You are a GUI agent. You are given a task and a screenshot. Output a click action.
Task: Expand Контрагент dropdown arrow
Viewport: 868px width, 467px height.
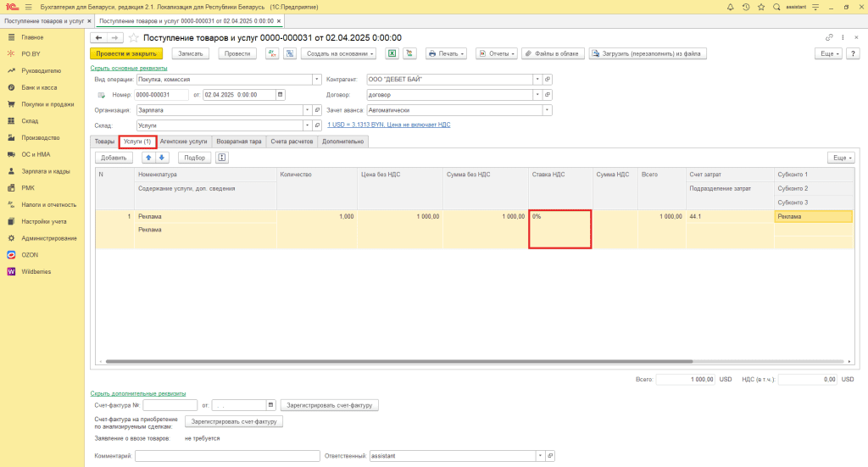pyautogui.click(x=537, y=79)
